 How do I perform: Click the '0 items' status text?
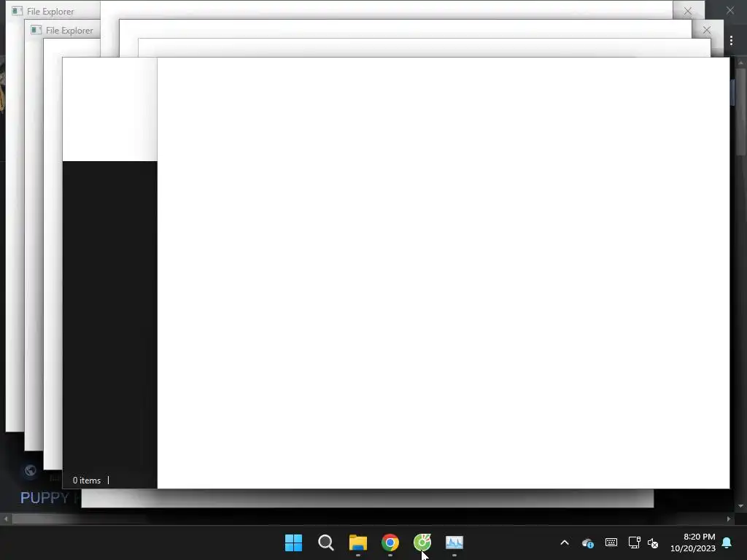87,481
